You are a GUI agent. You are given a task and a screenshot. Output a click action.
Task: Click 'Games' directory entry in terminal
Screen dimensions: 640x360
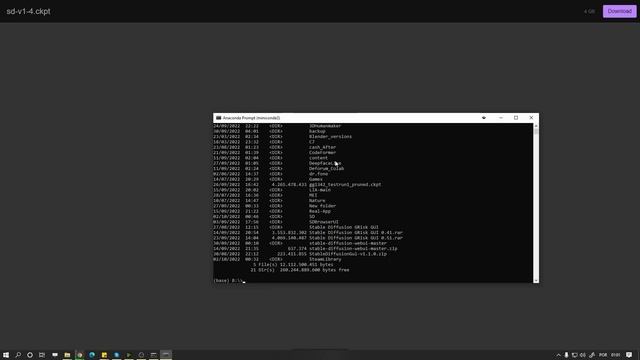click(316, 179)
